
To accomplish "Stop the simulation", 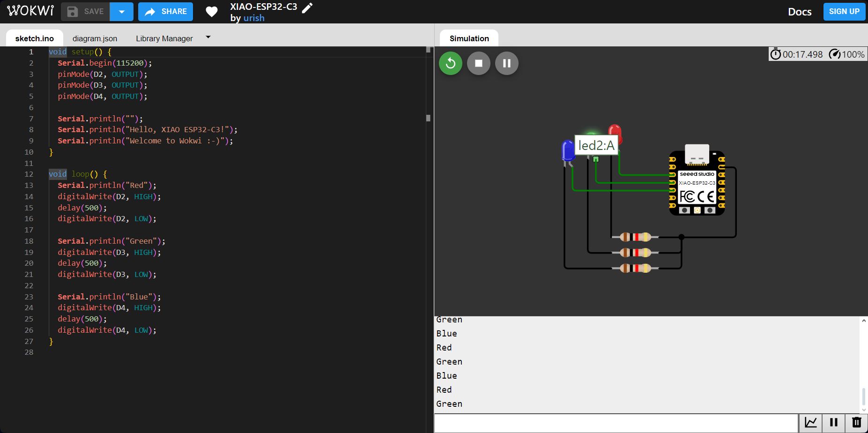I will coord(479,63).
